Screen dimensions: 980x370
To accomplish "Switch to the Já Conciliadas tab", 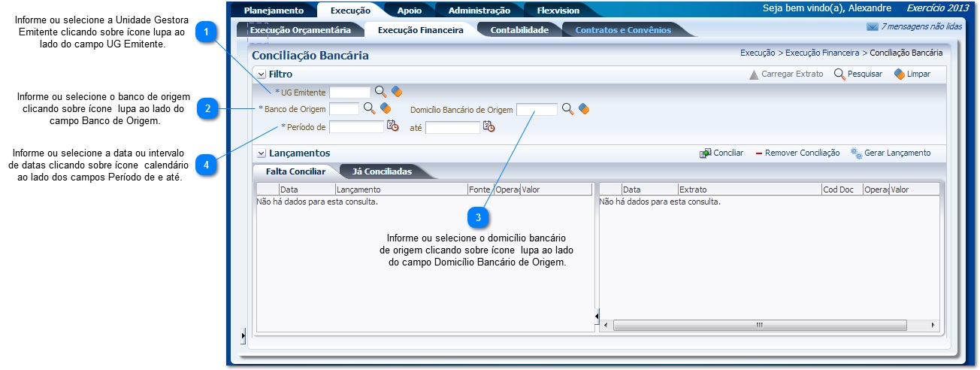I will coord(383,171).
